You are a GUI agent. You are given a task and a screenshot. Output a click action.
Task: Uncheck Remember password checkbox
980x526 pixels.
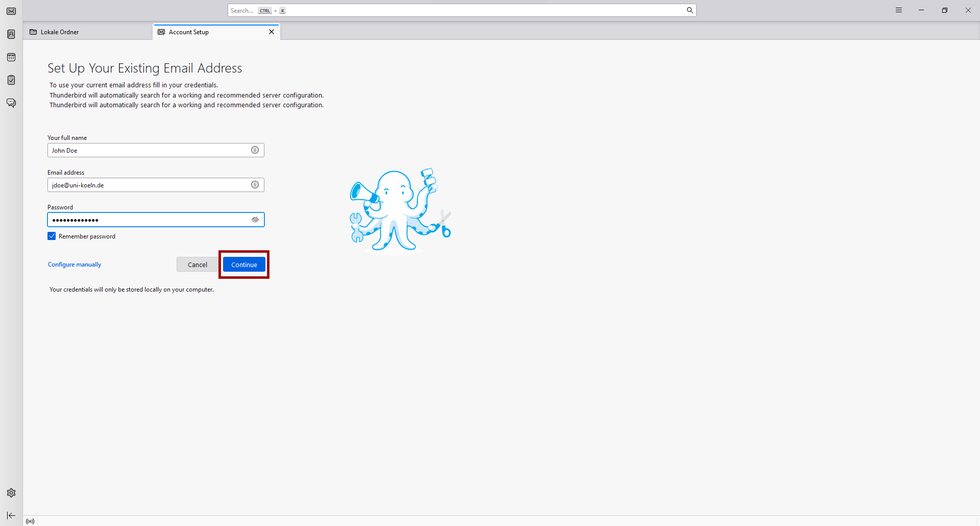coord(52,236)
